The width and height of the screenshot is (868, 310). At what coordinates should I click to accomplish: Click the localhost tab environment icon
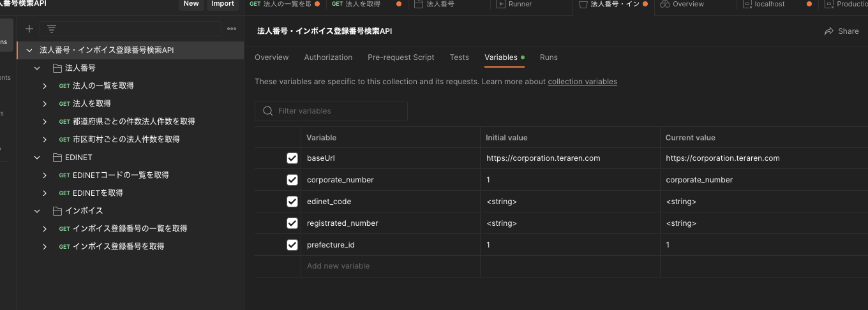pyautogui.click(x=747, y=4)
